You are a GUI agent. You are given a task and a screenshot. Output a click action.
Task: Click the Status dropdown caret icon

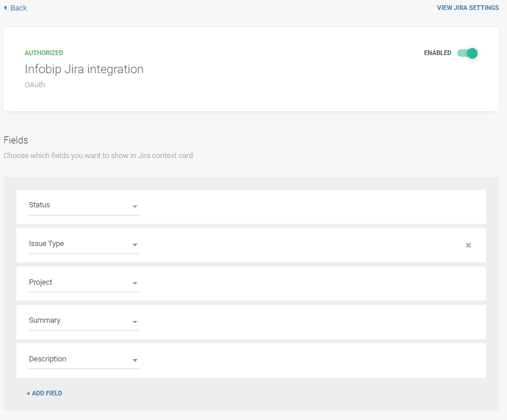click(135, 207)
